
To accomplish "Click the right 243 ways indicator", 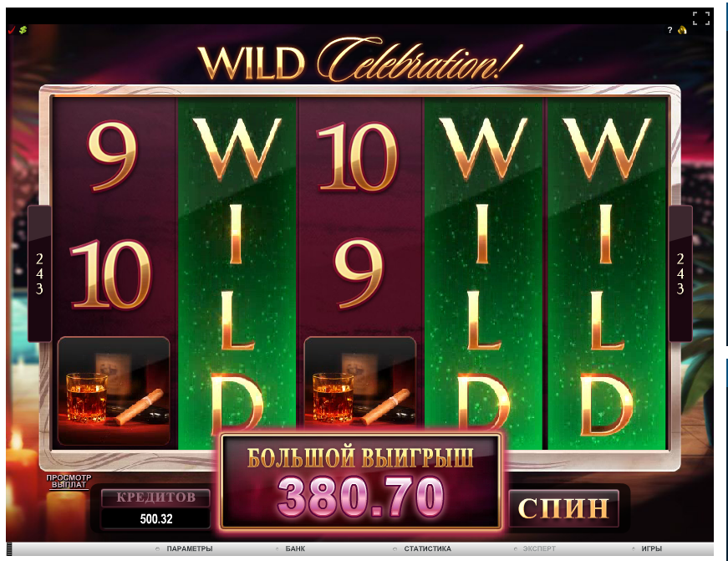I will (x=680, y=274).
